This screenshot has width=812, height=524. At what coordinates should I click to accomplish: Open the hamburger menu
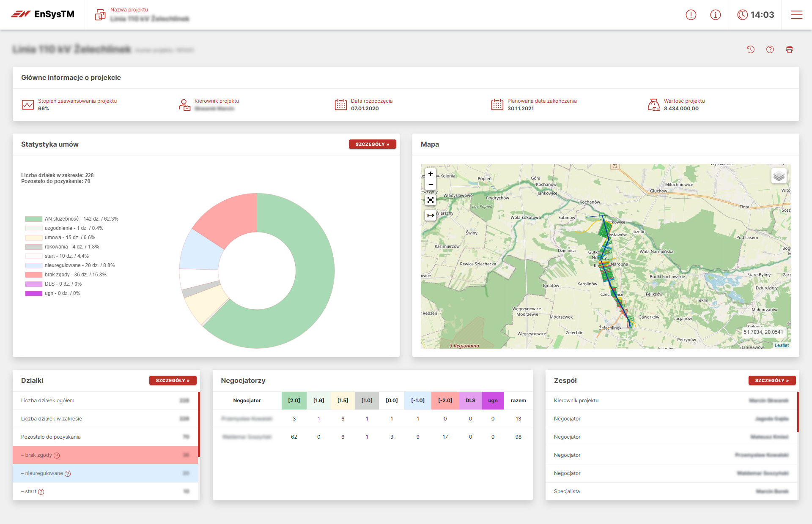click(x=796, y=15)
